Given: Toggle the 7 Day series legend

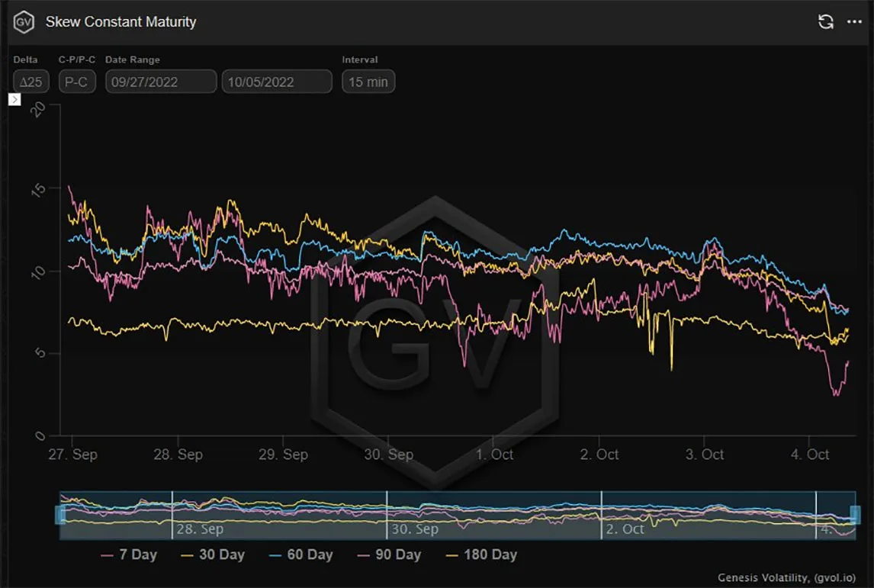Looking at the screenshot, I should click(130, 554).
